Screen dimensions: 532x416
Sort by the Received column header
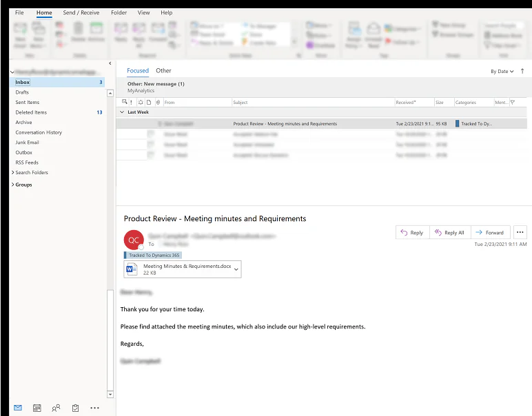click(x=415, y=102)
